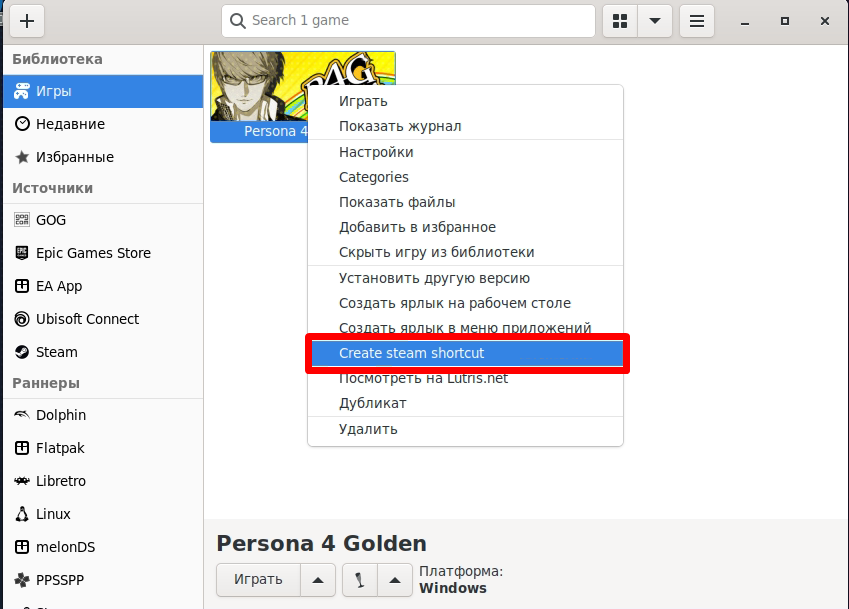Image resolution: width=849 pixels, height=609 pixels.
Task: Choose Create steam shortcut
Action: point(465,353)
